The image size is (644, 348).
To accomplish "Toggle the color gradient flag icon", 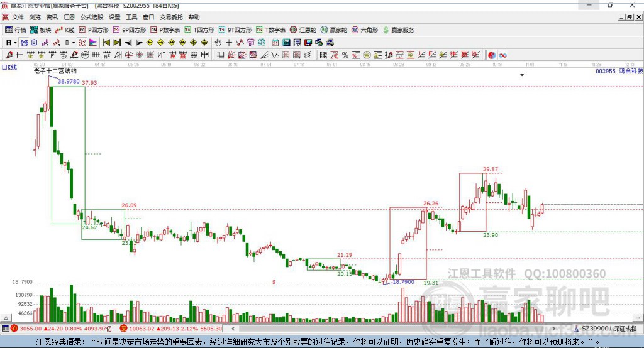I will click(x=93, y=43).
